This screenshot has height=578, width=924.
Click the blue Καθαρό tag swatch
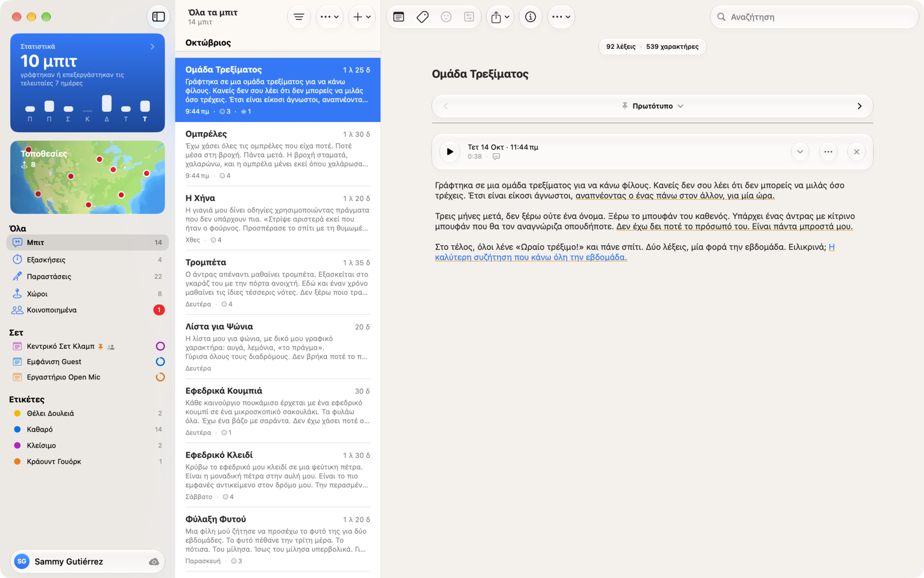point(17,429)
